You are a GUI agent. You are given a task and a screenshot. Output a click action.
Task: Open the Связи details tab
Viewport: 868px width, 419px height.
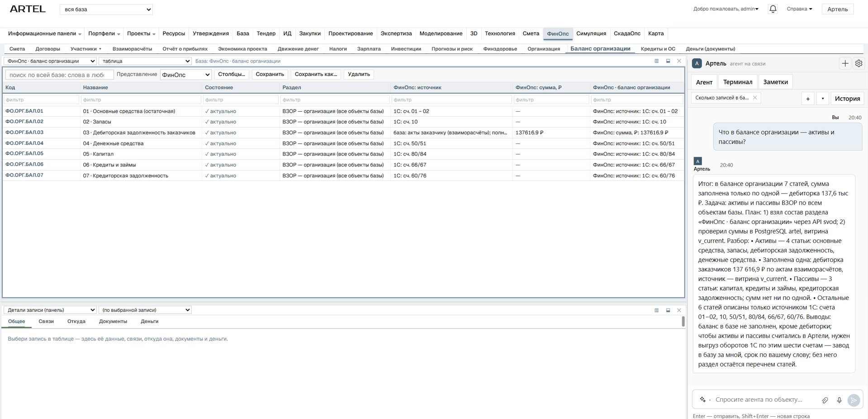(46, 321)
